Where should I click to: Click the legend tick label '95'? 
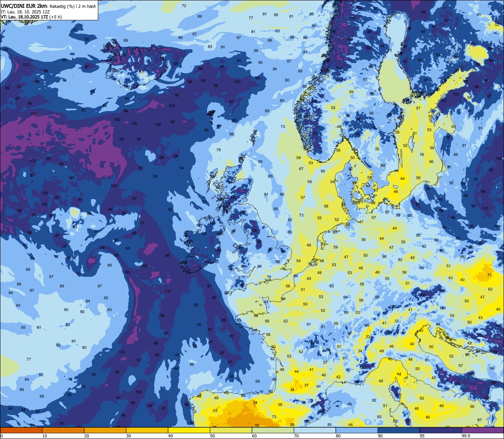tap(422, 436)
